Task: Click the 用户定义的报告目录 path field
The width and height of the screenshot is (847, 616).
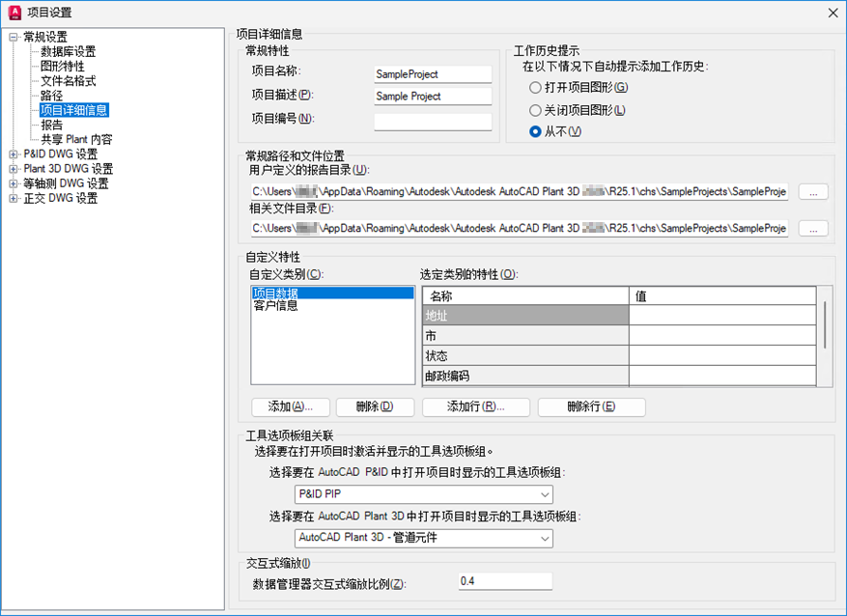Action: [519, 192]
